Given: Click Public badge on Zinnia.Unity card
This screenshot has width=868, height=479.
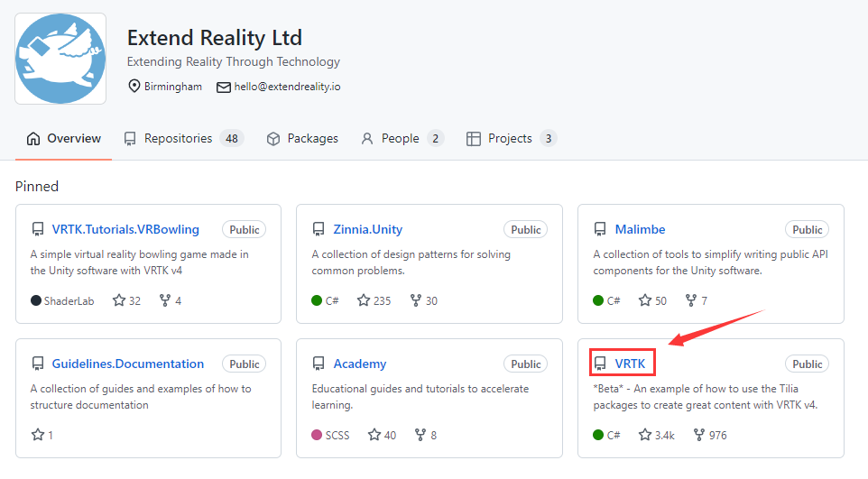Looking at the screenshot, I should [525, 230].
